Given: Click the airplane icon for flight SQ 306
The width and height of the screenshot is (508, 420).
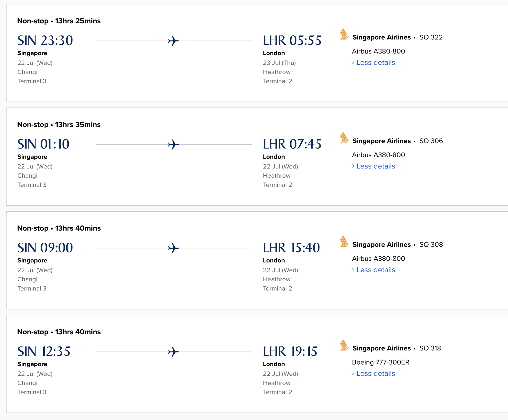Looking at the screenshot, I should click(x=173, y=144).
